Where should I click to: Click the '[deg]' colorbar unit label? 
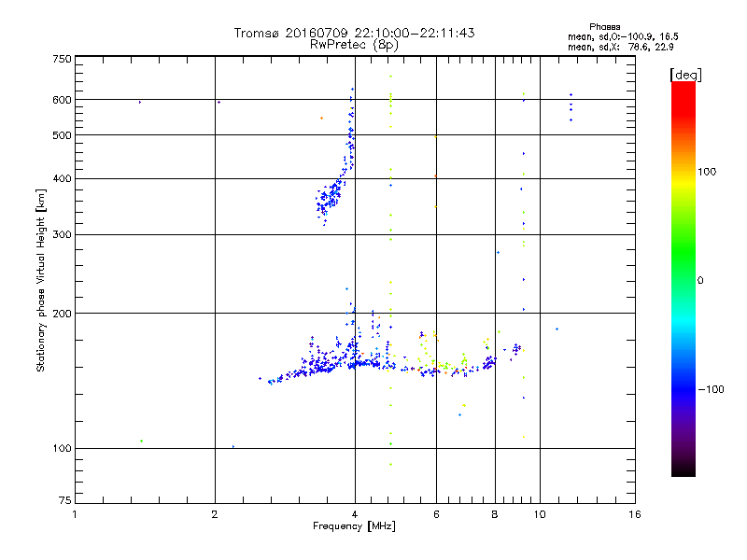pyautogui.click(x=685, y=75)
